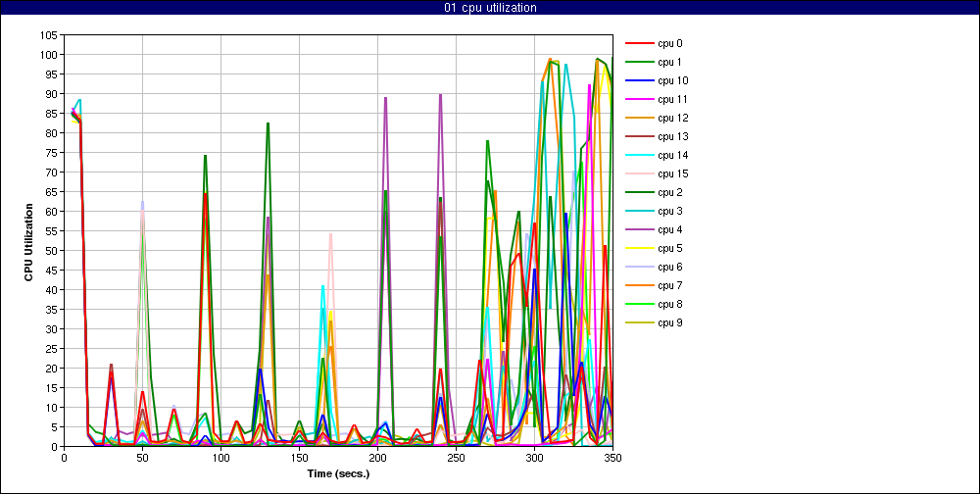Click the 50 tick on the y-axis
Viewport: 980px width, 494px height.
point(53,251)
